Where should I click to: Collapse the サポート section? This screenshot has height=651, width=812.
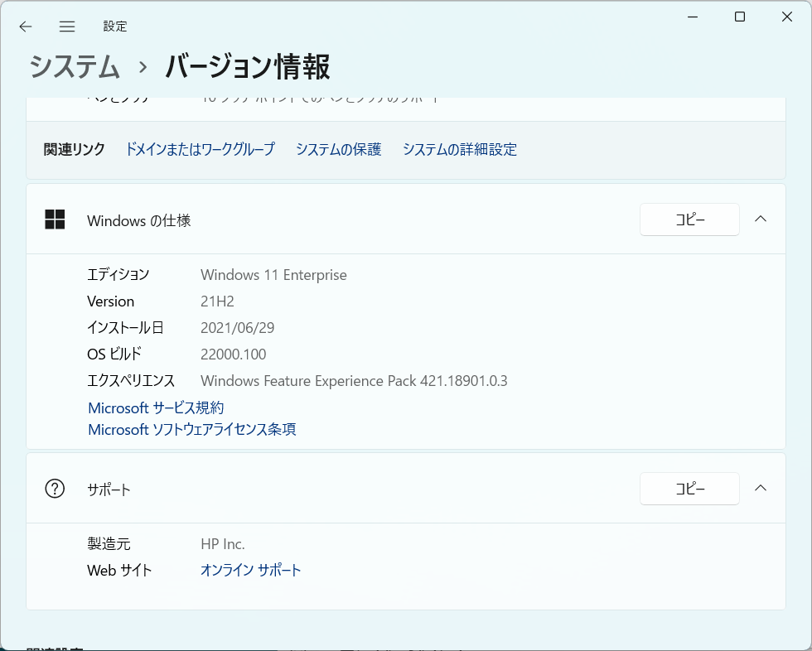(x=761, y=488)
